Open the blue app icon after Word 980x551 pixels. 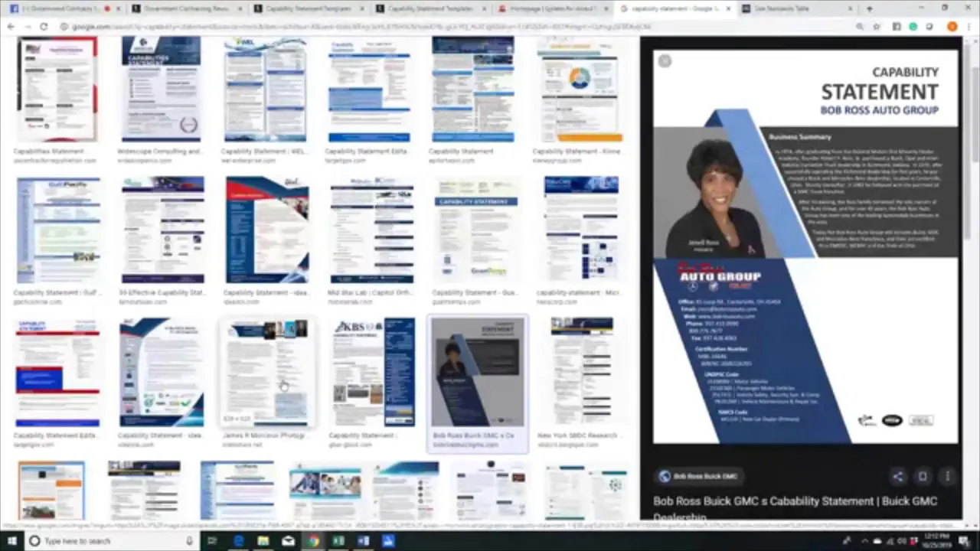pos(388,541)
